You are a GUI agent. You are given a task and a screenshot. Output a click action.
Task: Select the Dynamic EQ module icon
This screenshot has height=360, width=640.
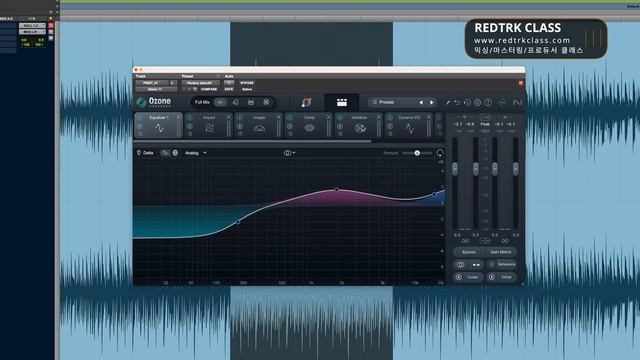(410, 128)
